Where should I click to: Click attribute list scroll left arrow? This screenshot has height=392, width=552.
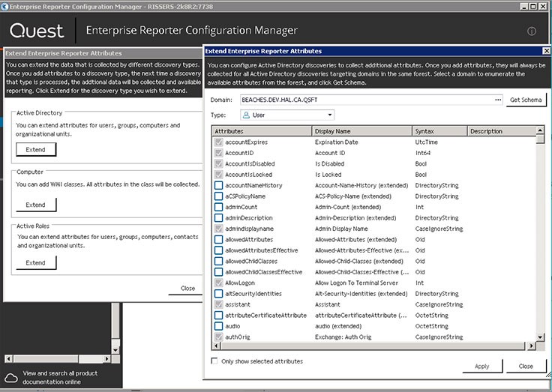[217, 346]
